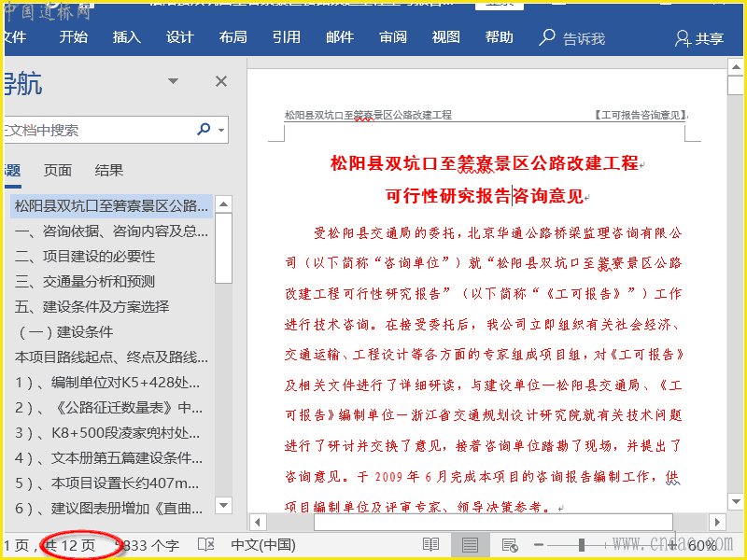The width and height of the screenshot is (747, 560).
Task: Click the magnifier search icon
Action: click(204, 129)
